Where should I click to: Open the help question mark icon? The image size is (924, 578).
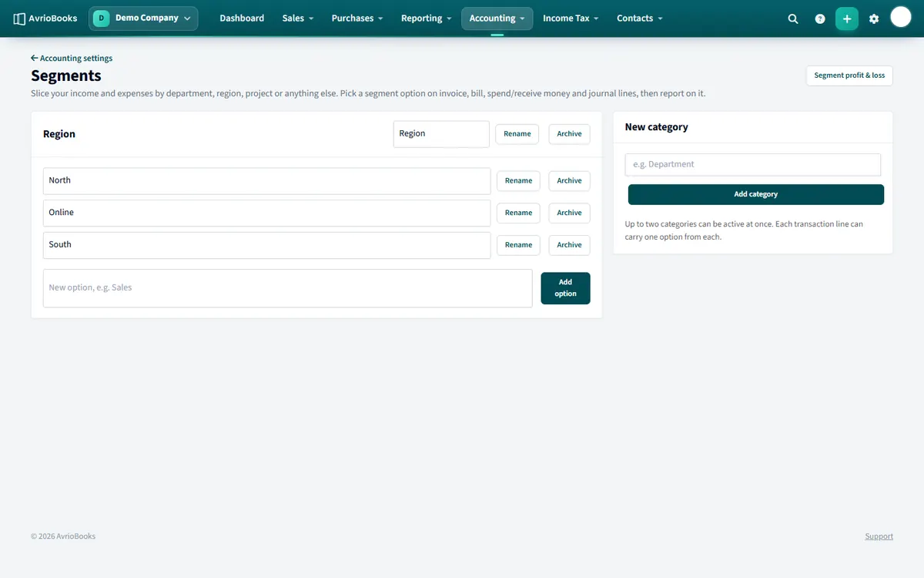820,18
